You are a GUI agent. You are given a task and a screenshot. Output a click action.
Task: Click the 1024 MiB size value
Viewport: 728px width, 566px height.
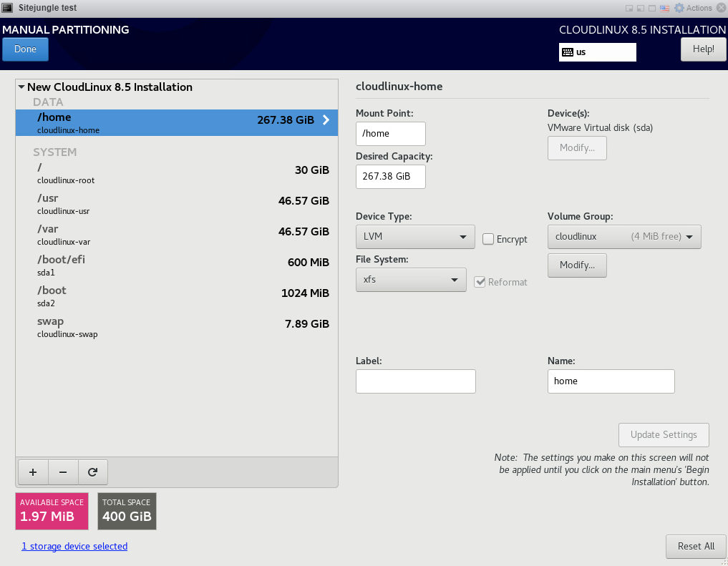tap(305, 293)
